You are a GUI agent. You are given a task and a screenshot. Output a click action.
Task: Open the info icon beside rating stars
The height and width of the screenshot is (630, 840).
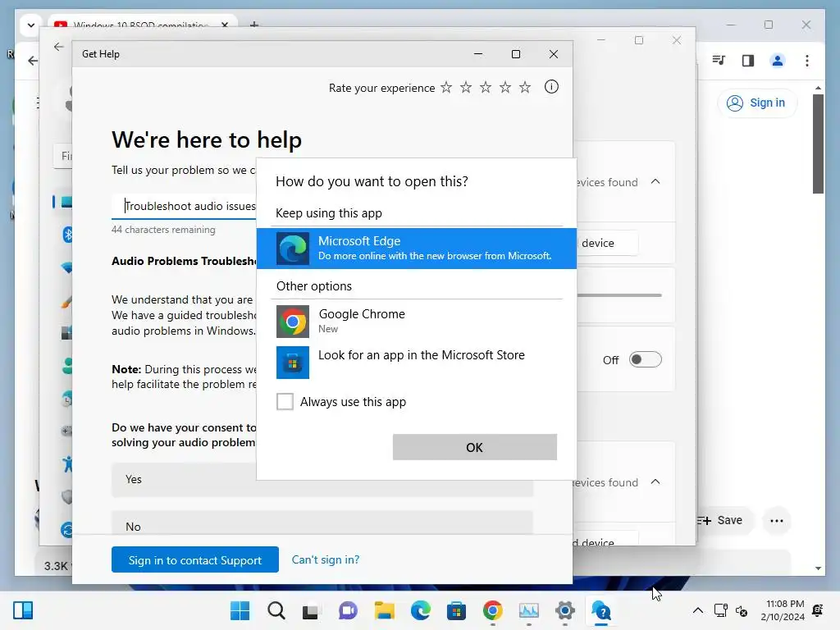551,87
